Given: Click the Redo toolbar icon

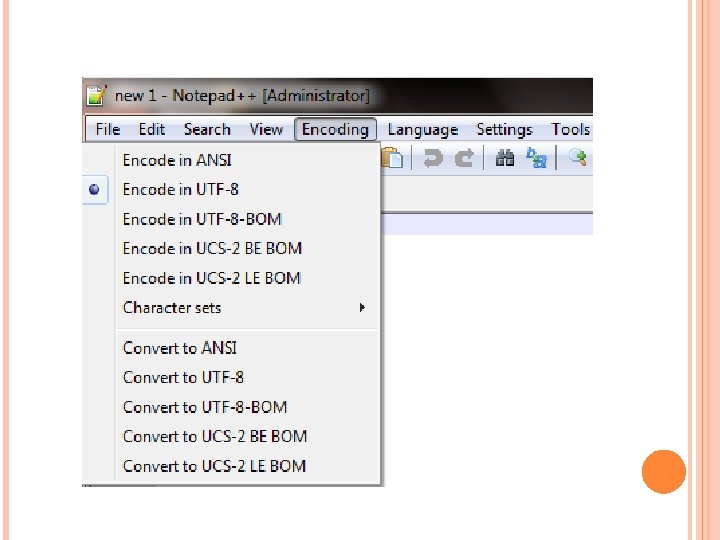Looking at the screenshot, I should (x=464, y=158).
